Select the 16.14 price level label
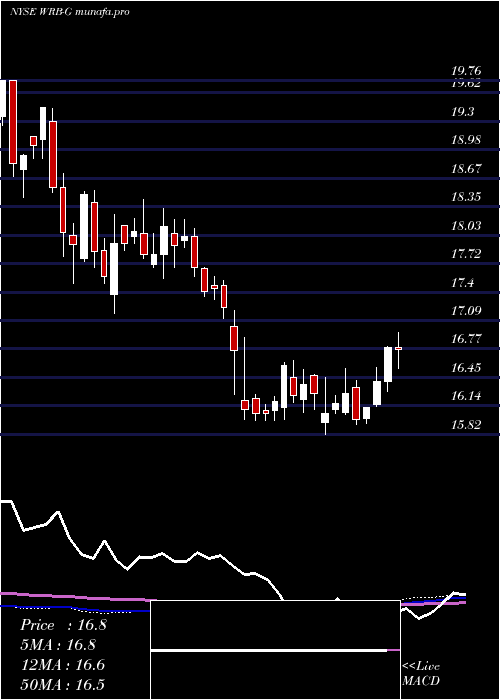 click(466, 396)
